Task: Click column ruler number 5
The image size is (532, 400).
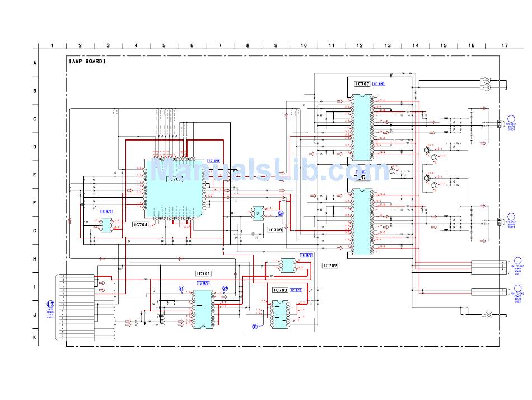Action: point(164,45)
